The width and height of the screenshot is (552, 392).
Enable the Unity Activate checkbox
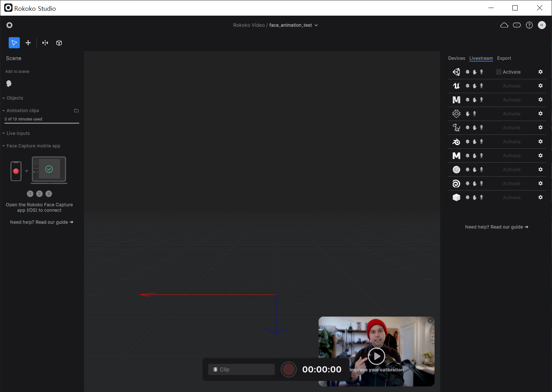tap(499, 72)
